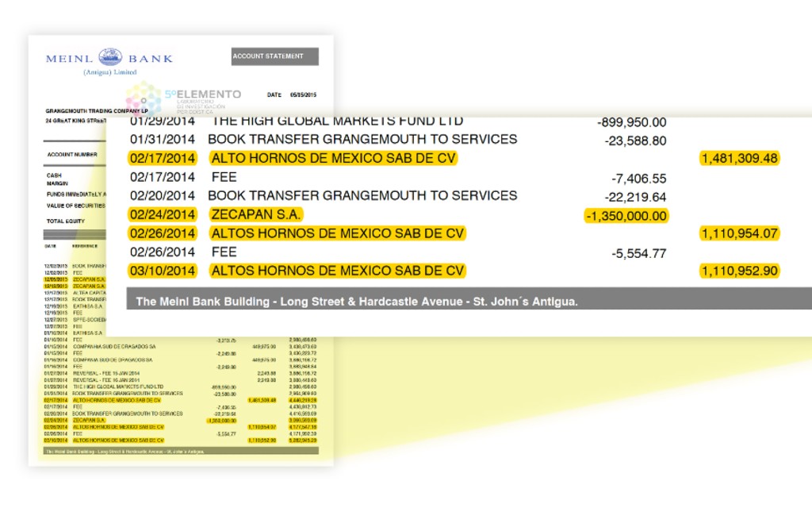Click the -899,950.00 debit amount

pos(631,122)
